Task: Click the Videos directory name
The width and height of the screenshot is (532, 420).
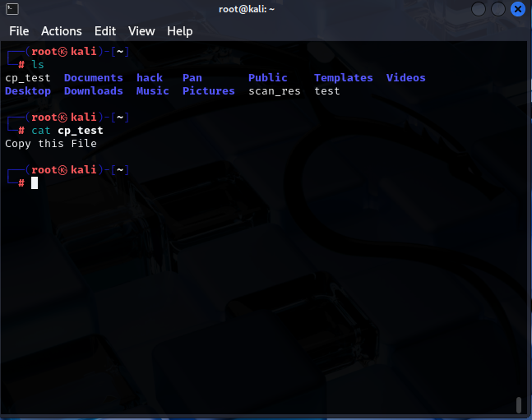Action: click(x=406, y=78)
